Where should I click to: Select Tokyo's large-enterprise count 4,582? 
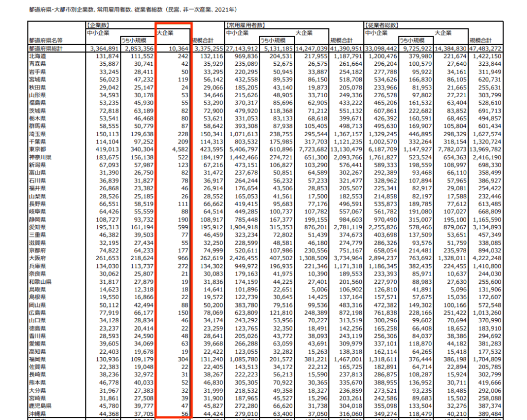tap(180, 150)
